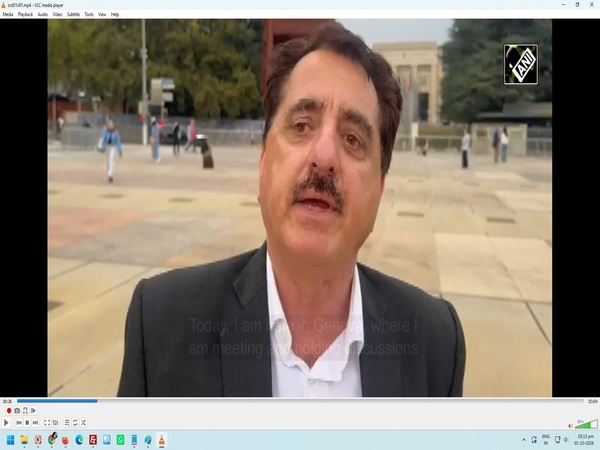600x450 pixels.
Task: Open Google Chrome from the taskbar
Action: pyautogui.click(x=52, y=440)
